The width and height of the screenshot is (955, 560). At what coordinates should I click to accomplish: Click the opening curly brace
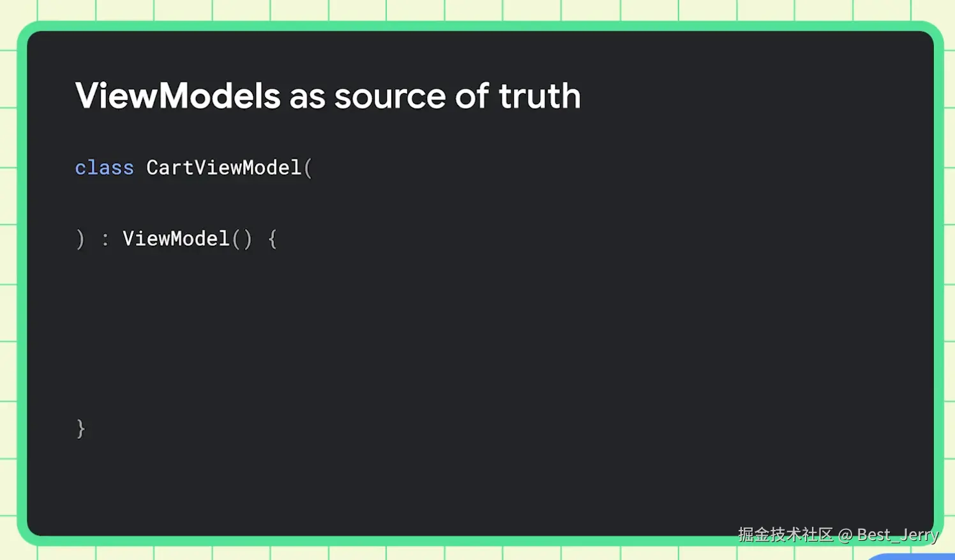(273, 239)
